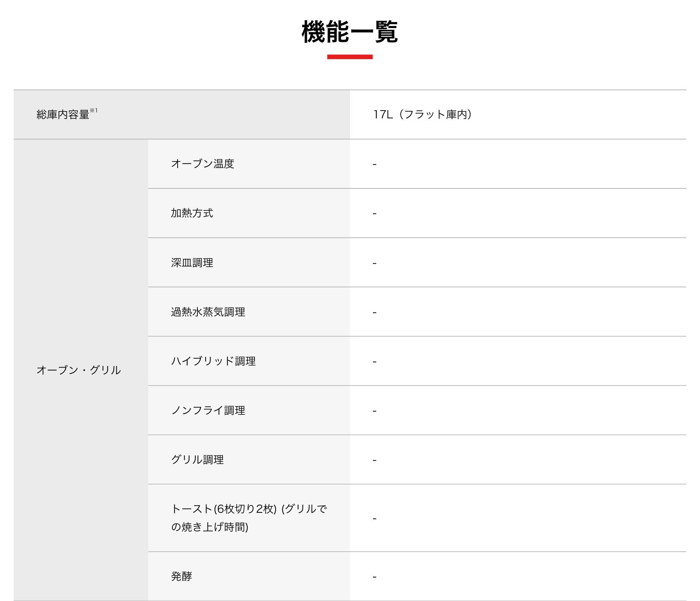The width and height of the screenshot is (700, 601).
Task: Click the 総庫内容量 row label
Action: [63, 114]
